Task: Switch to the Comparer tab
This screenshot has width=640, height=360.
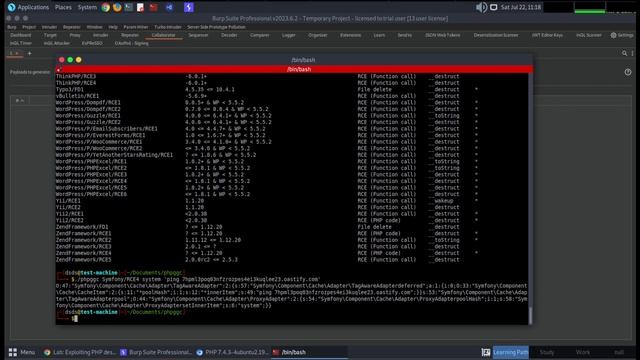Action: tap(260, 35)
